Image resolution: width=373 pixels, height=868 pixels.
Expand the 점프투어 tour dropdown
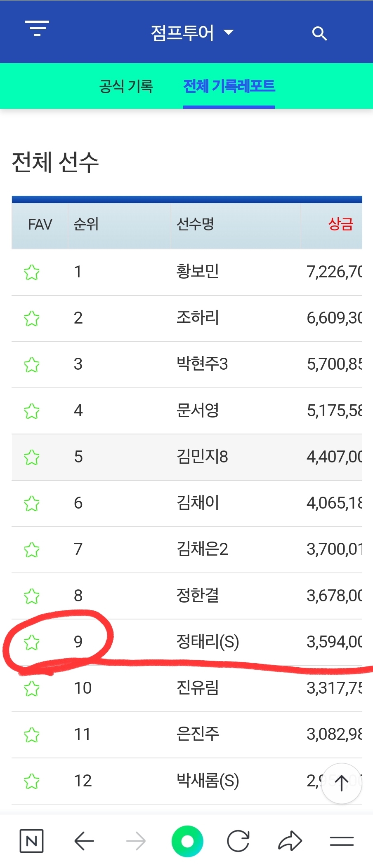point(192,33)
